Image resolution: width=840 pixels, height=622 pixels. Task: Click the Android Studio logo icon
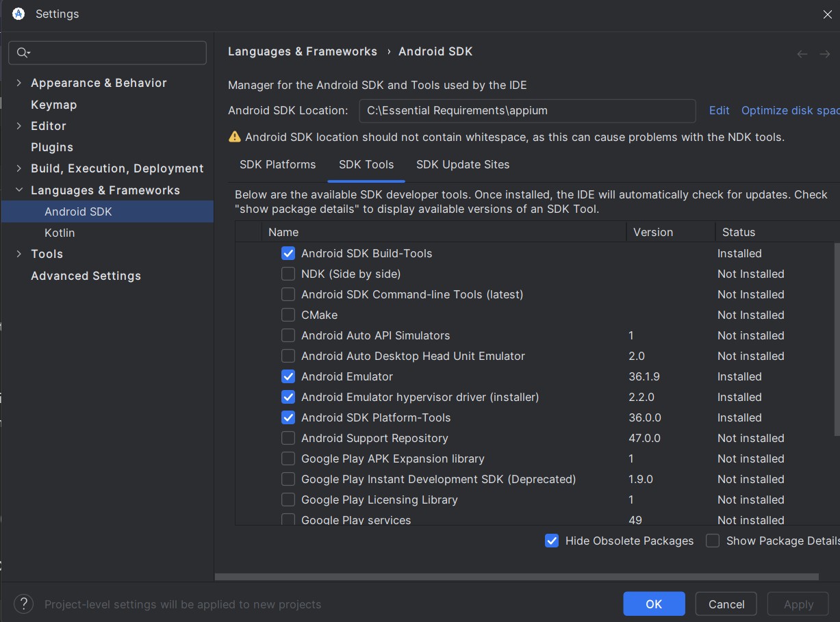coord(18,14)
